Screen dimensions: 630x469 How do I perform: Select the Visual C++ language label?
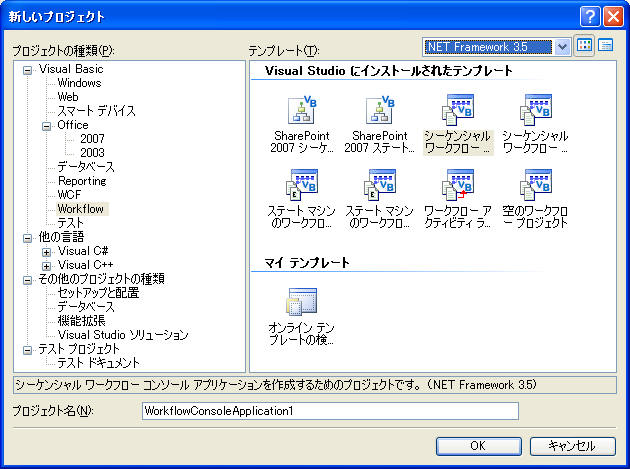(86, 265)
